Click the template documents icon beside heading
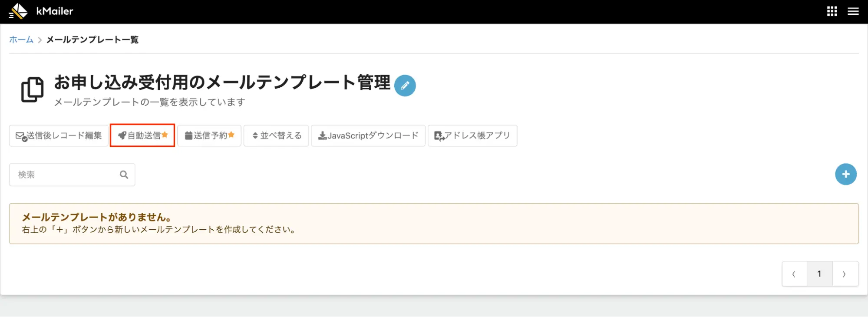This screenshot has width=868, height=317. (33, 89)
